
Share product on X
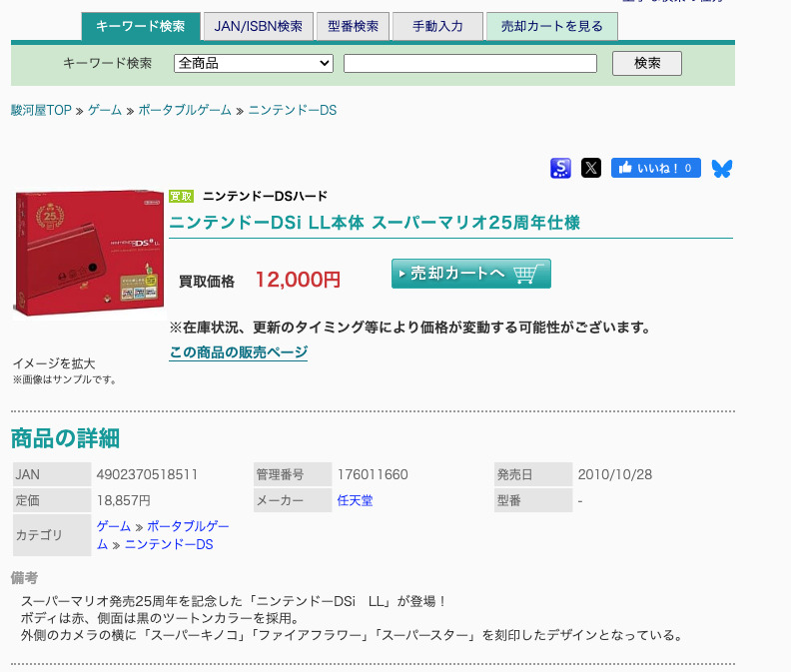(x=590, y=168)
